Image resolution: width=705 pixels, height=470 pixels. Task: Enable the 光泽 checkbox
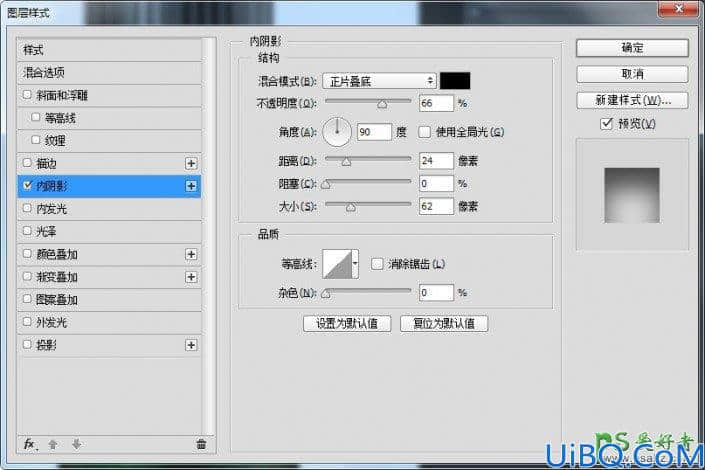[27, 231]
